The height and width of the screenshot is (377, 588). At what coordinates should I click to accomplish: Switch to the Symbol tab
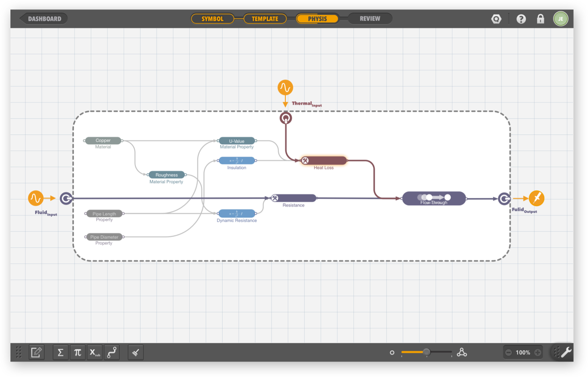212,19
